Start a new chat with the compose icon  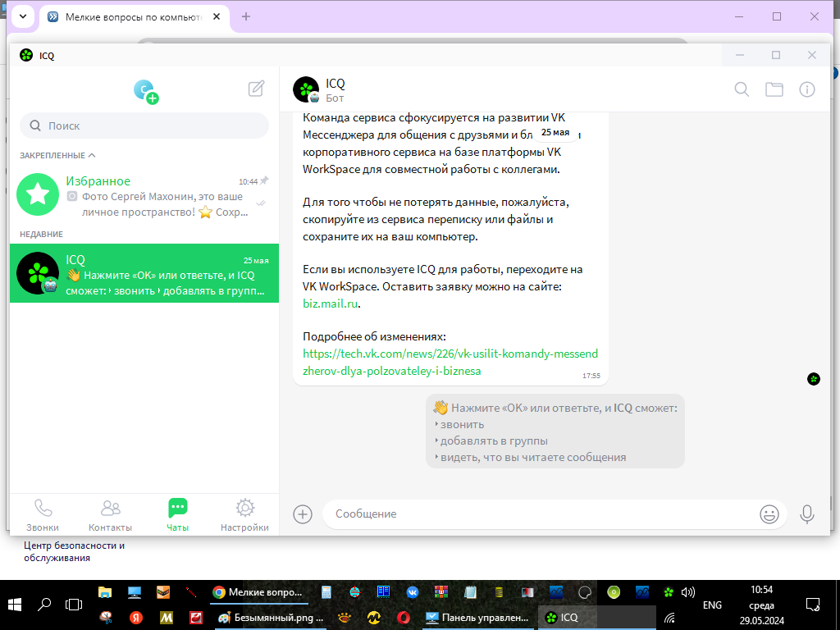pyautogui.click(x=256, y=89)
